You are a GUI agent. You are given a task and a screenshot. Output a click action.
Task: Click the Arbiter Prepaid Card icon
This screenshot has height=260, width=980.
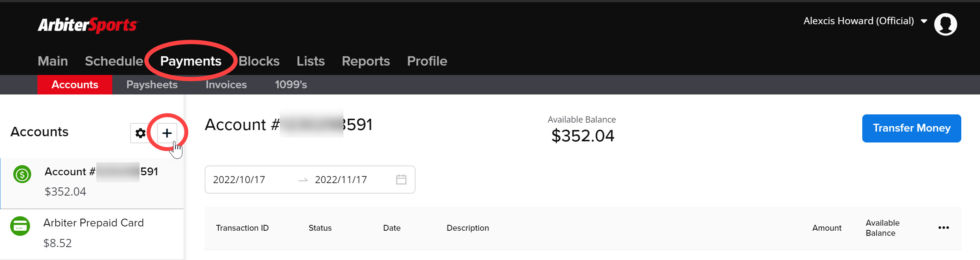(x=20, y=226)
